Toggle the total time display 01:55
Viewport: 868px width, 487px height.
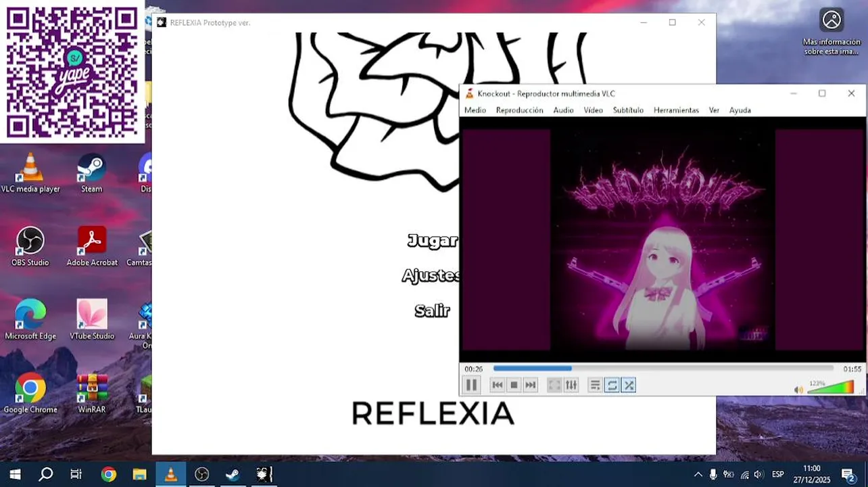pyautogui.click(x=852, y=369)
